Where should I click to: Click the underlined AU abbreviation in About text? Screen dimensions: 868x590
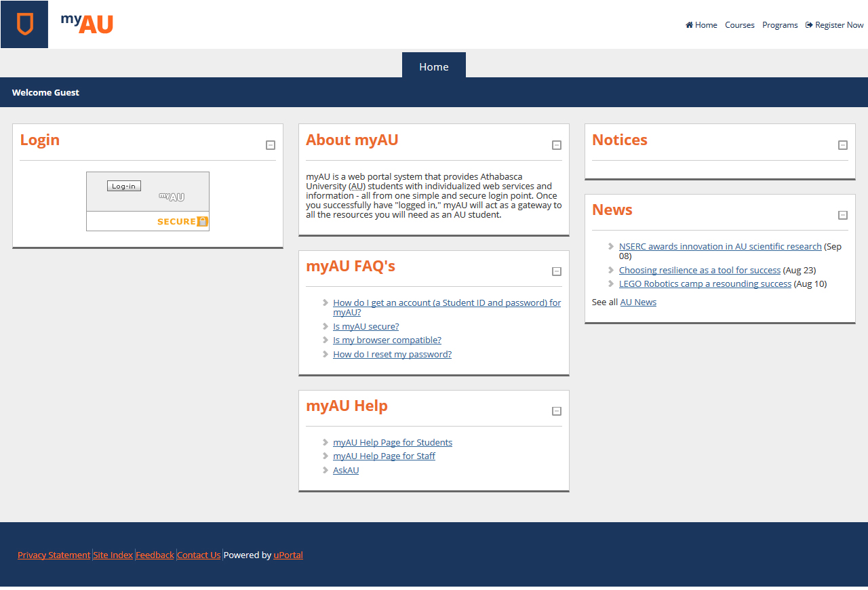pos(357,186)
